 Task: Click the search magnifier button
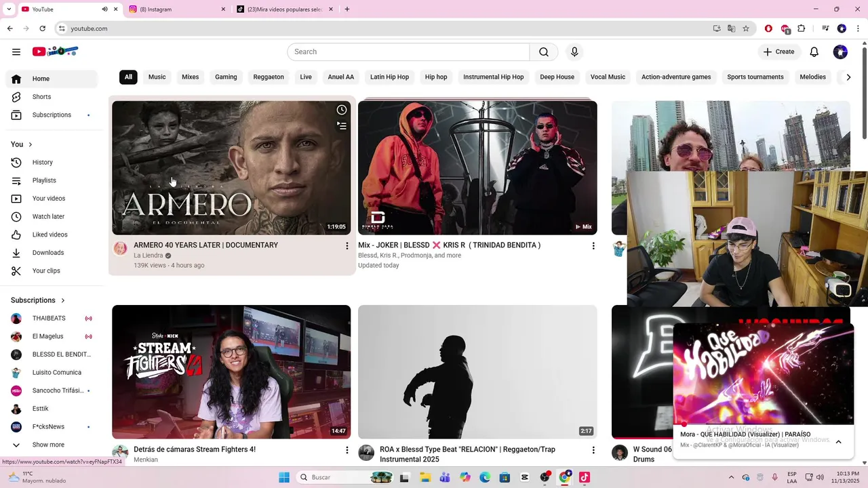544,52
